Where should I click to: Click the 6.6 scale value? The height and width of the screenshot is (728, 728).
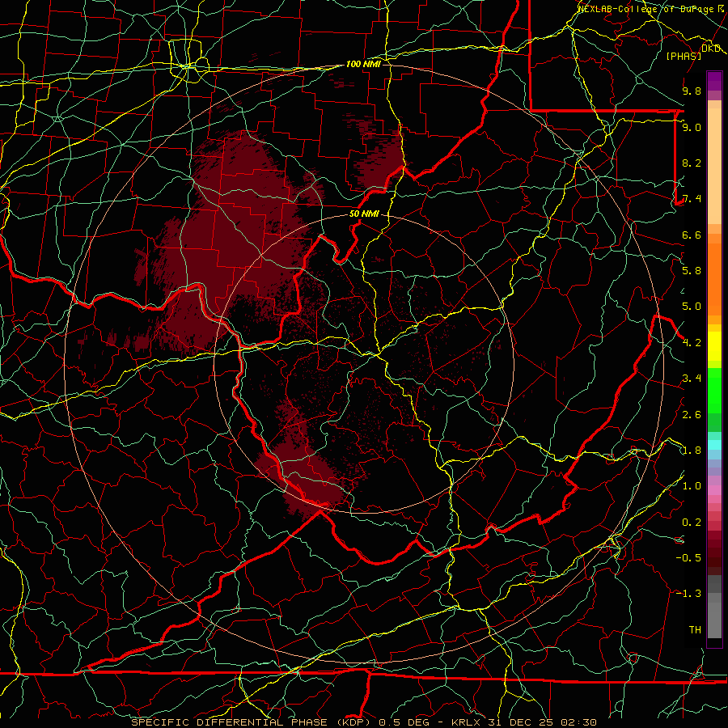click(x=692, y=235)
